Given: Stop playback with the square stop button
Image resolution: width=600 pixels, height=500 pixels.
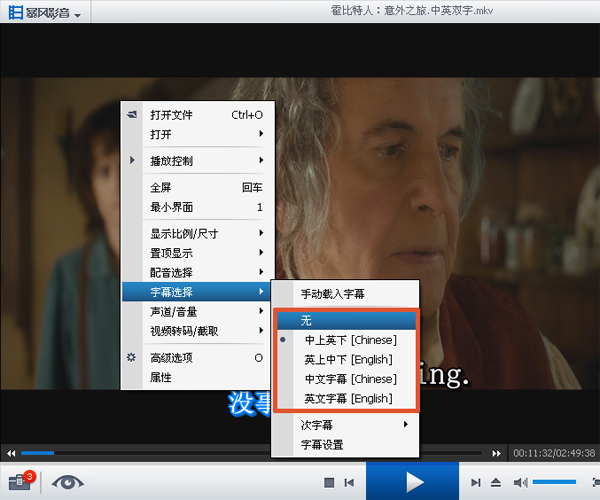Looking at the screenshot, I should click(329, 482).
